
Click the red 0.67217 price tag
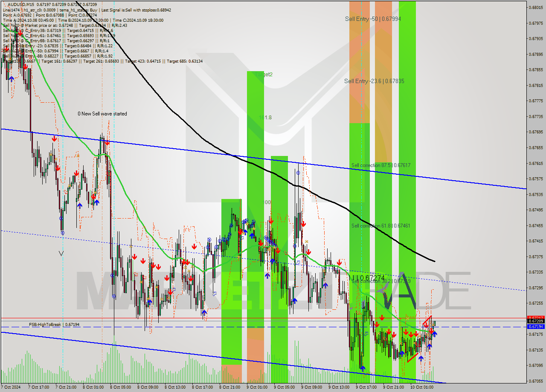click(536, 317)
